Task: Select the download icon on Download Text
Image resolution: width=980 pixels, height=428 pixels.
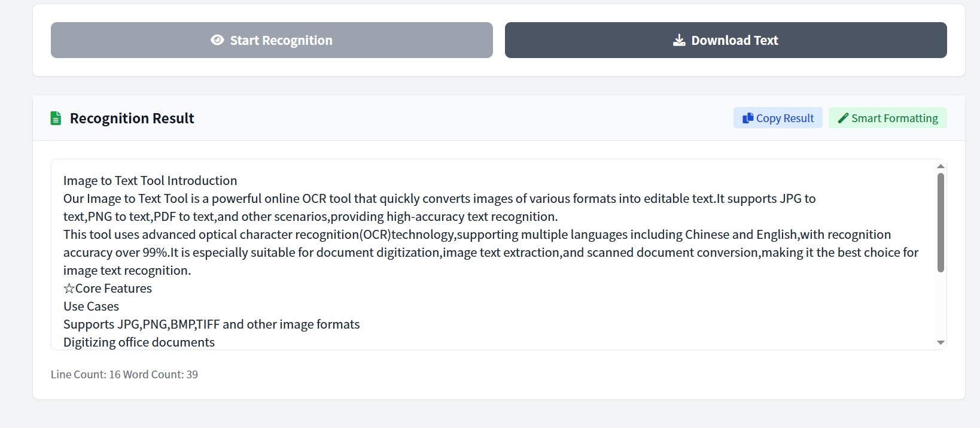Action: click(x=678, y=40)
